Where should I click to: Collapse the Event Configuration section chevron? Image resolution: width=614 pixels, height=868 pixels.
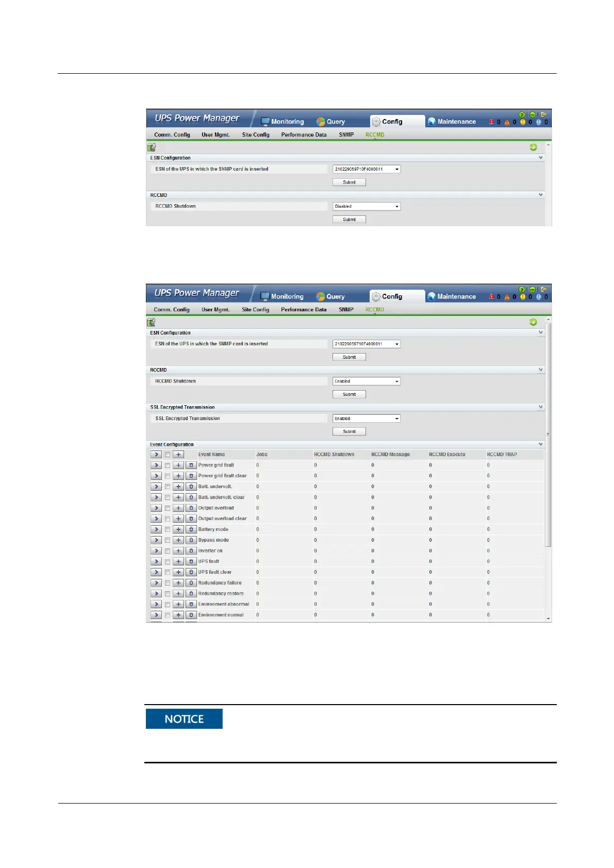[541, 444]
